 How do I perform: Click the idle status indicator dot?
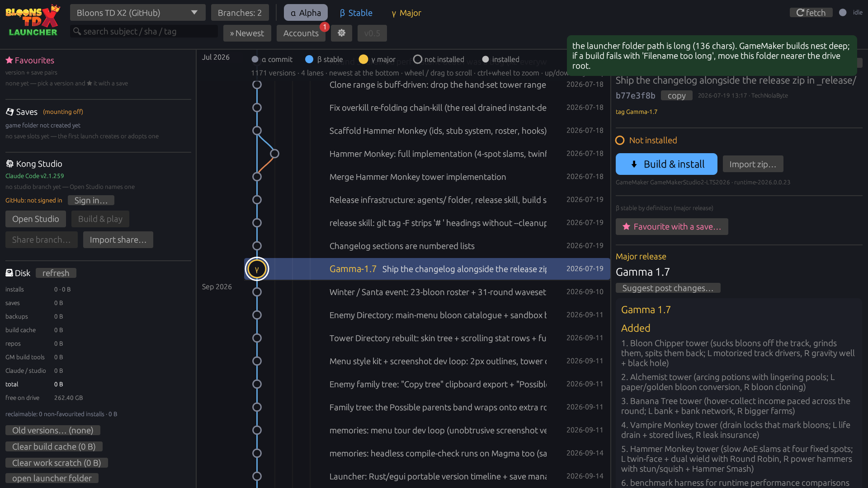click(843, 13)
